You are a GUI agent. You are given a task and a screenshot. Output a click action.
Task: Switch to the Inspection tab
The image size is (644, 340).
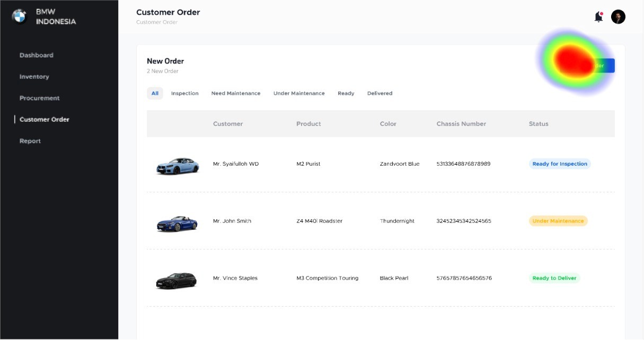[184, 93]
